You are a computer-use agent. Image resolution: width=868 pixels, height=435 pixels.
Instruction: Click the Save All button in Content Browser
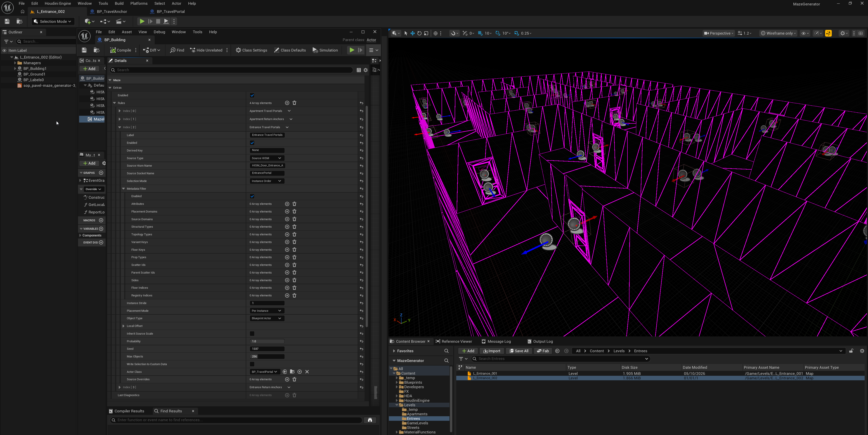519,351
